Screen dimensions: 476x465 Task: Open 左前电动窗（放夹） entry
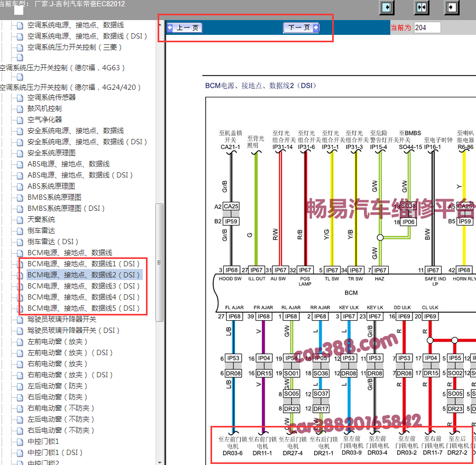(57, 342)
